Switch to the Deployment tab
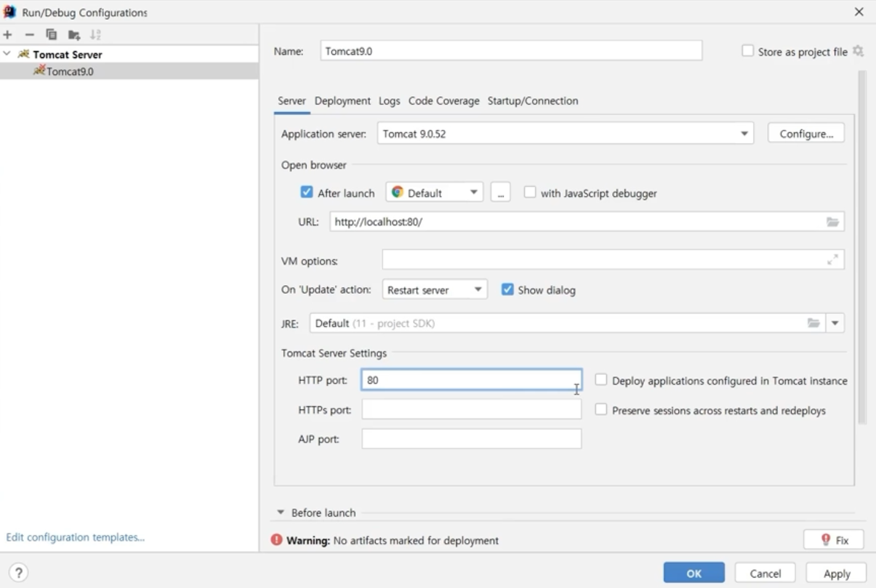 point(342,101)
